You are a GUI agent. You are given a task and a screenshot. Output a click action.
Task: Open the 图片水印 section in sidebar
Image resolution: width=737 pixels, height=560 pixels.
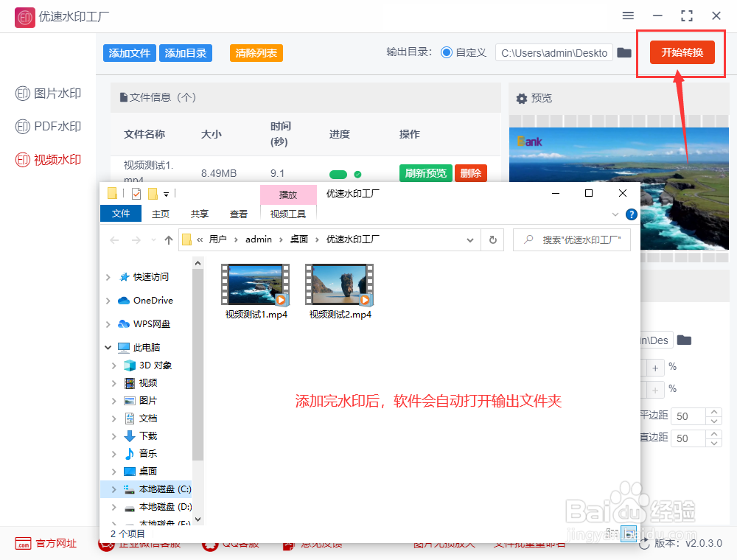[x=48, y=94]
